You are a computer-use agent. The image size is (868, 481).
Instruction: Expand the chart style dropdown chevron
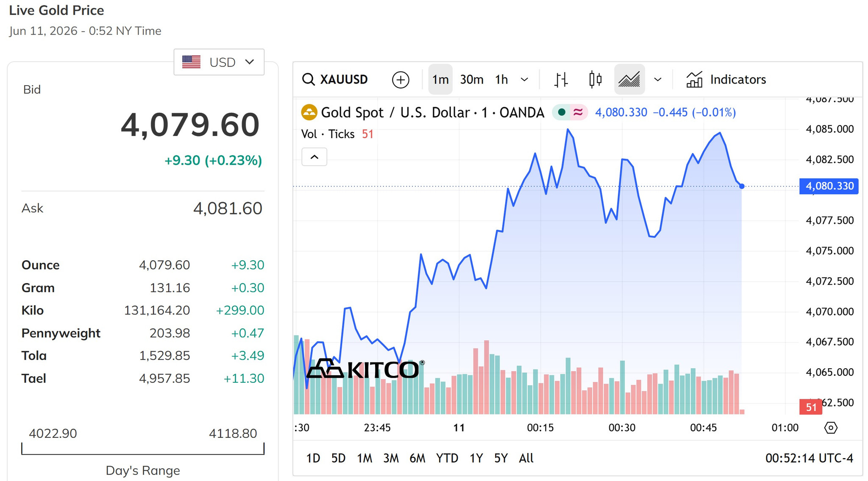click(658, 80)
